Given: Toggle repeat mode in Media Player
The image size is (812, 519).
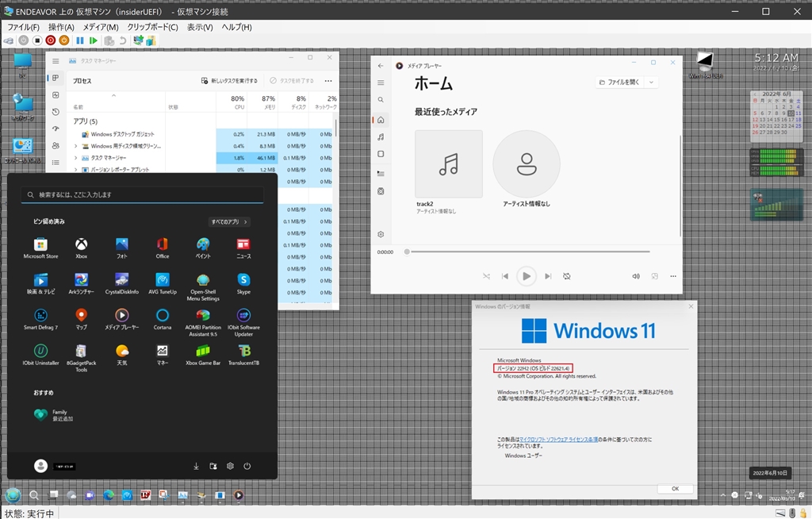Looking at the screenshot, I should point(567,276).
